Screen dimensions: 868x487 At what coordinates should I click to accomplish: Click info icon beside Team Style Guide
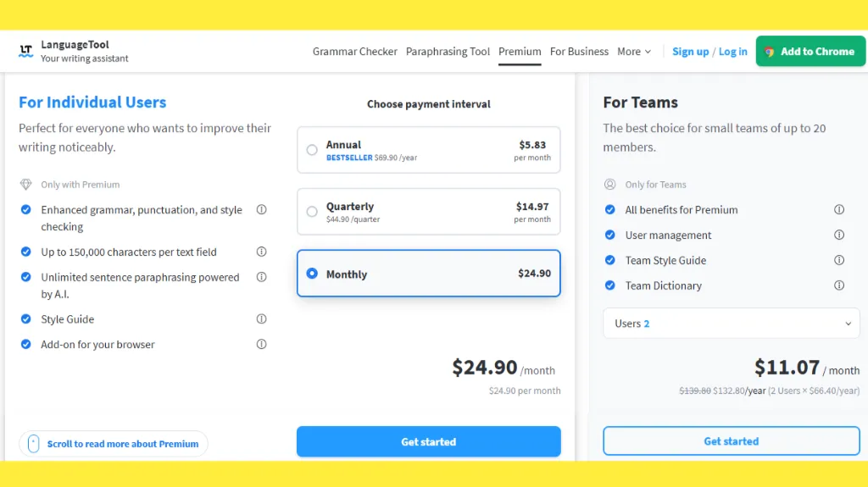839,260
